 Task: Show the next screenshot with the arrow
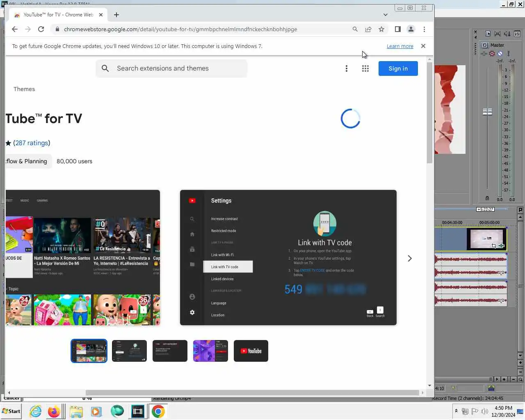click(409, 258)
